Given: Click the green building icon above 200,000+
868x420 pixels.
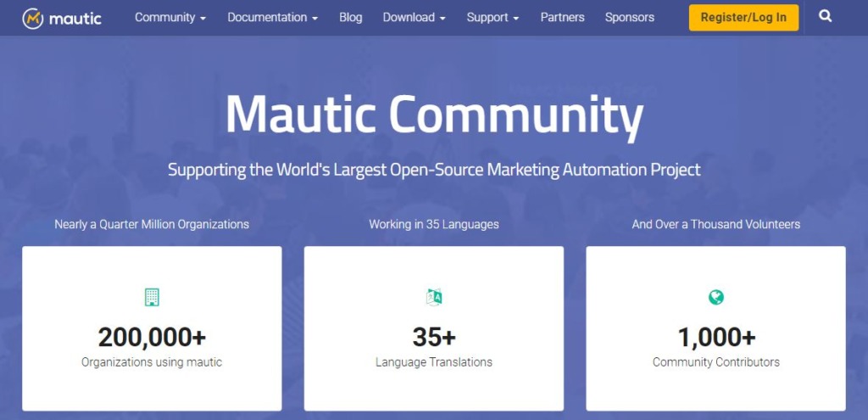Looking at the screenshot, I should (152, 297).
